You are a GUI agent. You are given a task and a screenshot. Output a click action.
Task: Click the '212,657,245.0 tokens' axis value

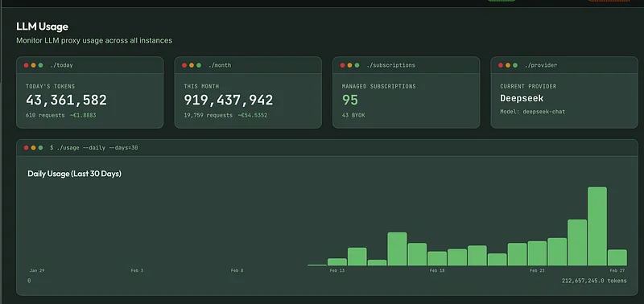coord(594,281)
